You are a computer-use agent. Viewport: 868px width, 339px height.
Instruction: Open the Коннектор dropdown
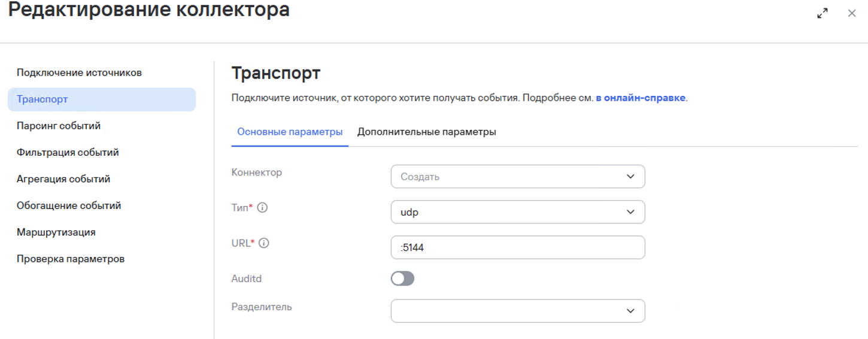[517, 177]
